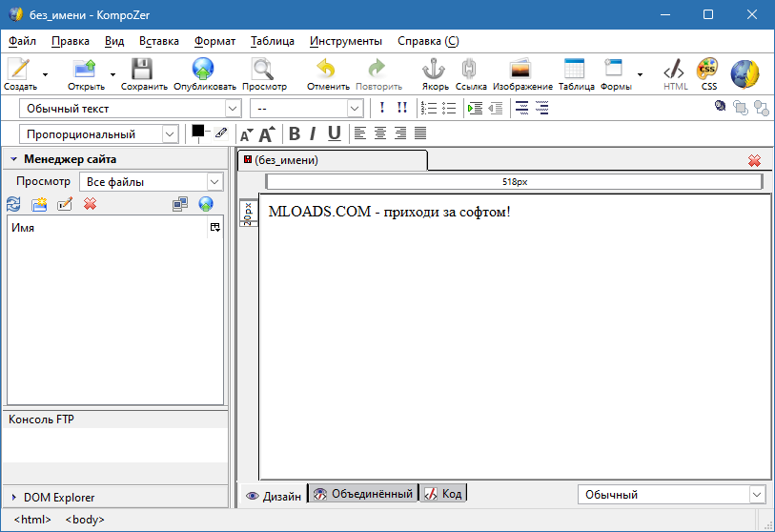
Task: Refresh the site manager file list
Action: 13,204
